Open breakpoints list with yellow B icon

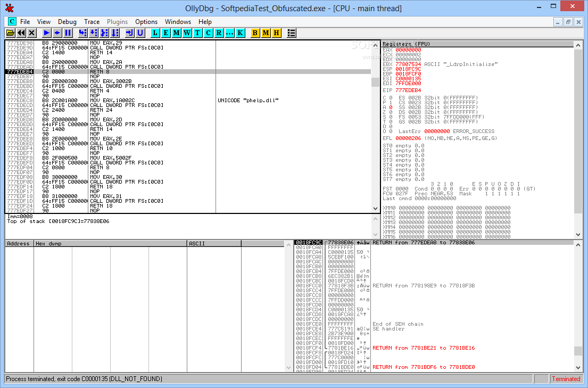click(x=255, y=33)
